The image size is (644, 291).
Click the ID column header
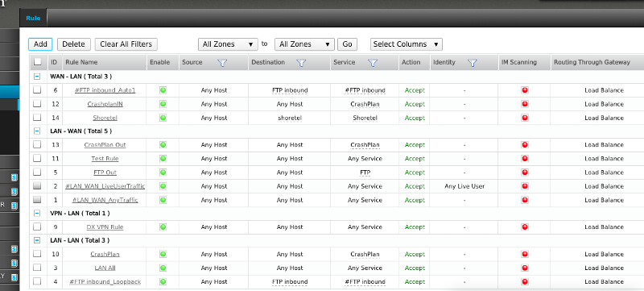click(54, 63)
